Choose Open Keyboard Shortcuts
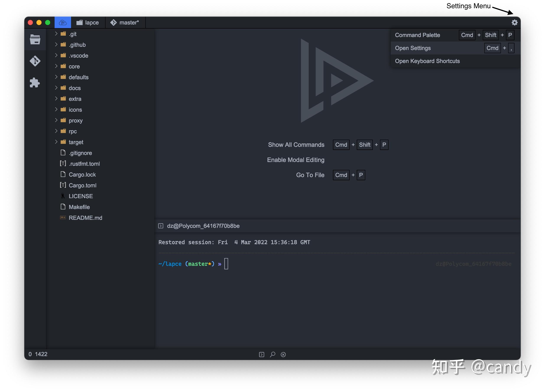 [427, 61]
